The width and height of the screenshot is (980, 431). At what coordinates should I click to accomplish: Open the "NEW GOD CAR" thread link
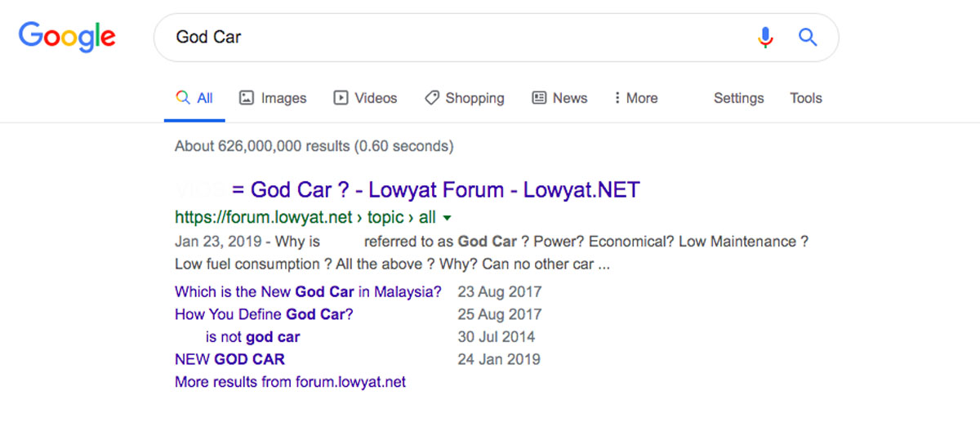click(229, 359)
